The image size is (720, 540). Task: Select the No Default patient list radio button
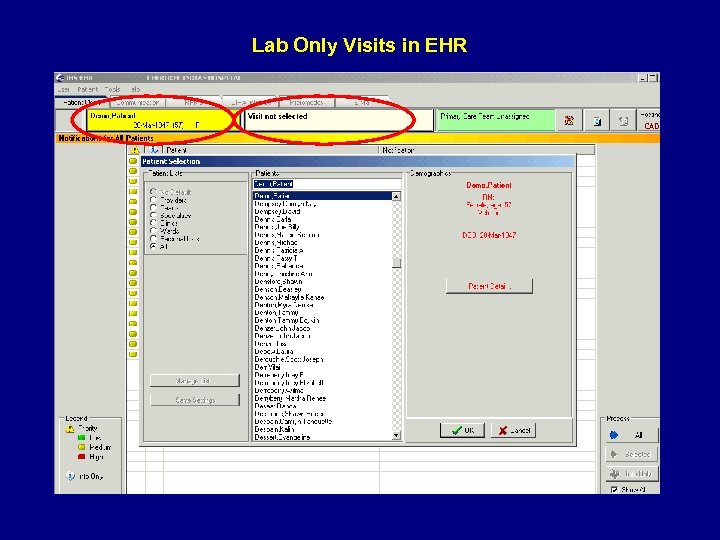point(153,192)
